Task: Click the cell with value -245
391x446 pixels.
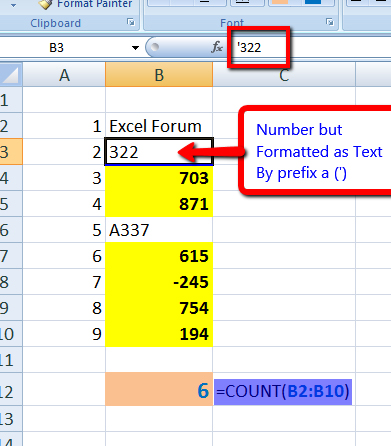Action: (159, 282)
